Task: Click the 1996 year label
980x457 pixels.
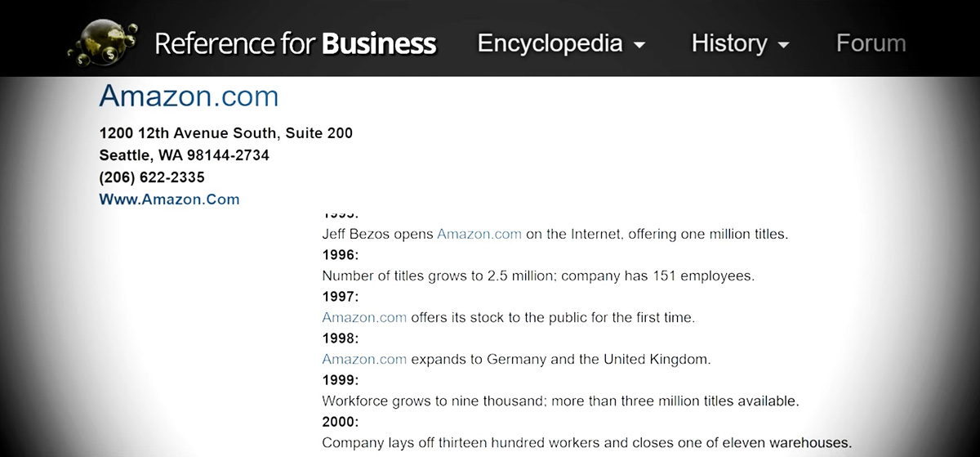Action: point(341,254)
